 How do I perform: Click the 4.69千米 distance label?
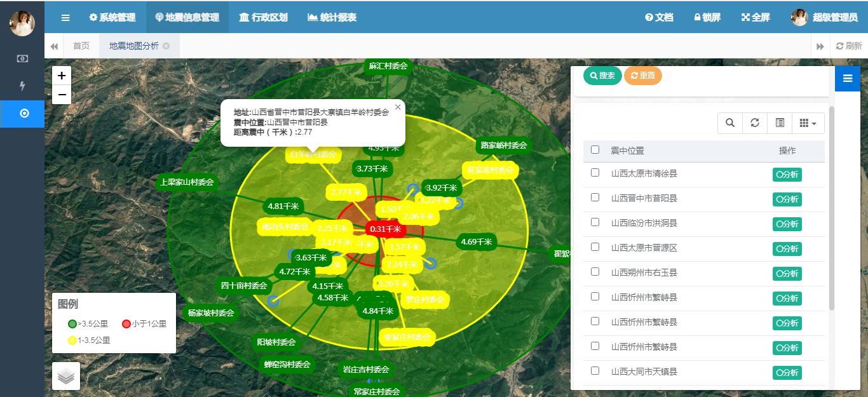(x=477, y=242)
